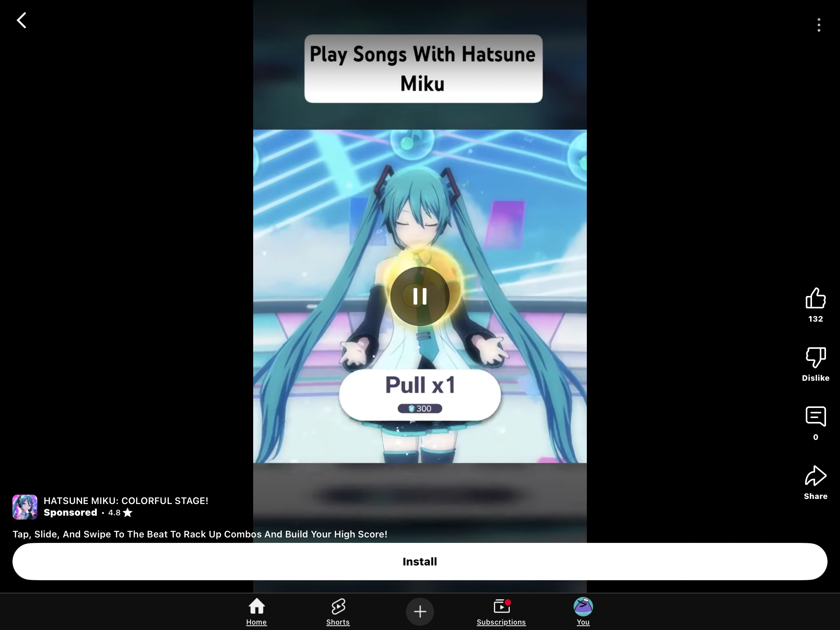Go back using the back arrow
This screenshot has height=630, width=840.
(21, 20)
